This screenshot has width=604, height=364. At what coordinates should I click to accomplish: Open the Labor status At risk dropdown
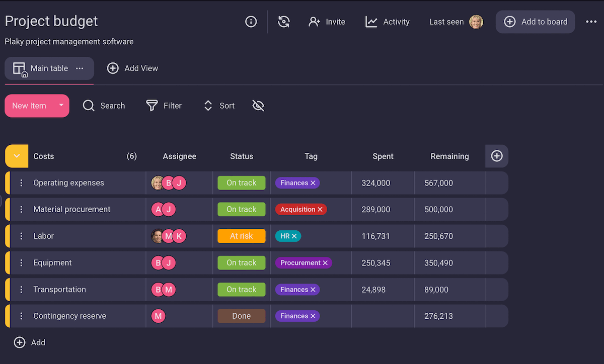tap(241, 236)
